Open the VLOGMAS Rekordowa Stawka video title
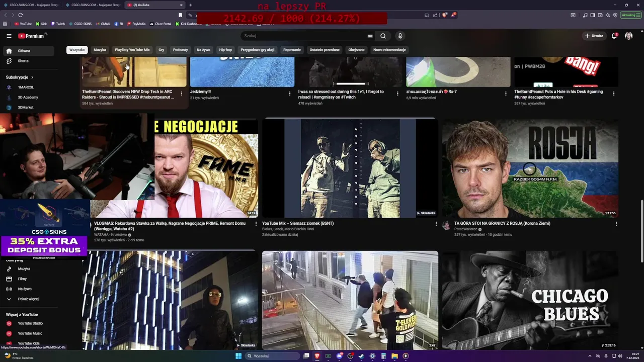 pyautogui.click(x=170, y=226)
